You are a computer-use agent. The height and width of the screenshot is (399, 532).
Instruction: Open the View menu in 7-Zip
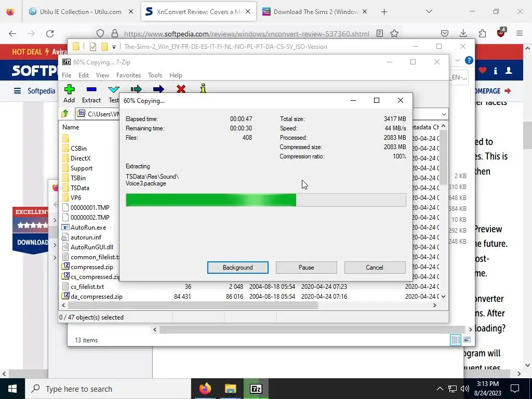[x=102, y=75]
